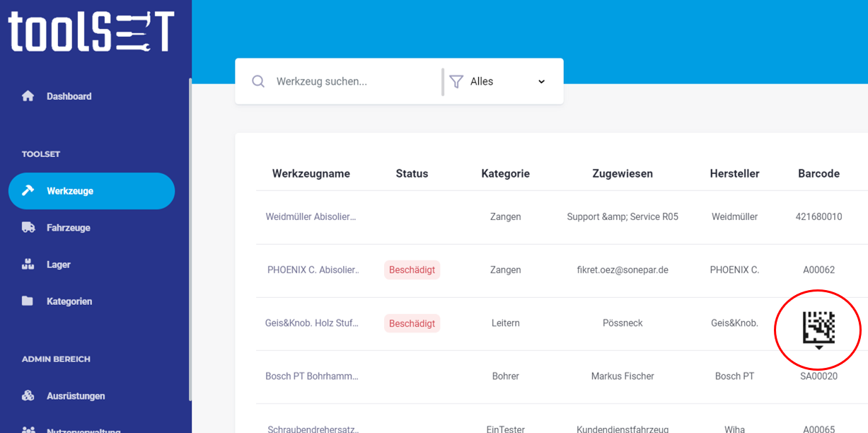Click the Dashboard home icon
This screenshot has width=868, height=433.
[28, 96]
